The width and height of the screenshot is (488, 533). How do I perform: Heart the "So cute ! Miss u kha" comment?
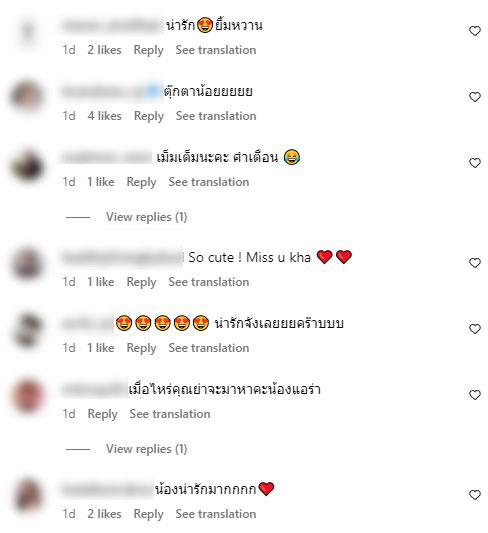click(x=474, y=263)
